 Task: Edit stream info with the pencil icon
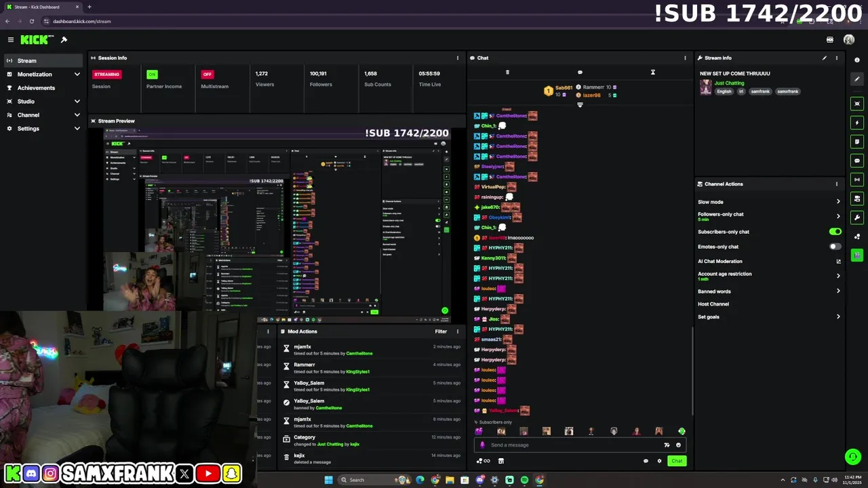pos(825,58)
